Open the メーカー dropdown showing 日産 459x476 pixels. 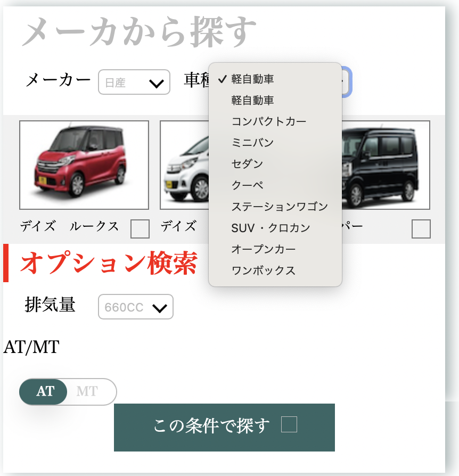point(134,83)
